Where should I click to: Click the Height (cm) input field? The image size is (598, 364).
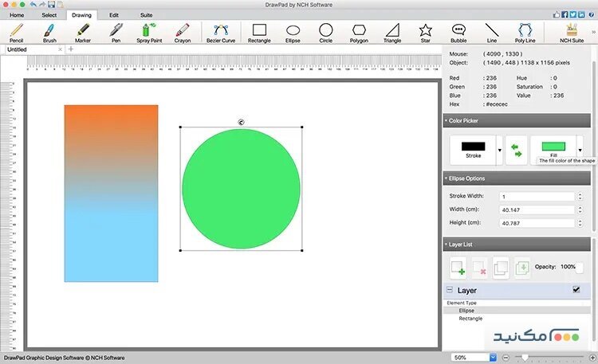pos(537,223)
